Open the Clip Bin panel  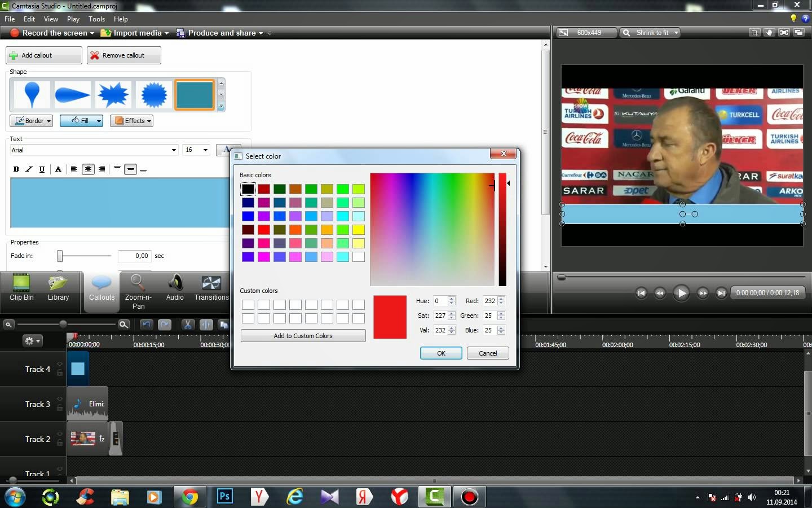pyautogui.click(x=21, y=287)
